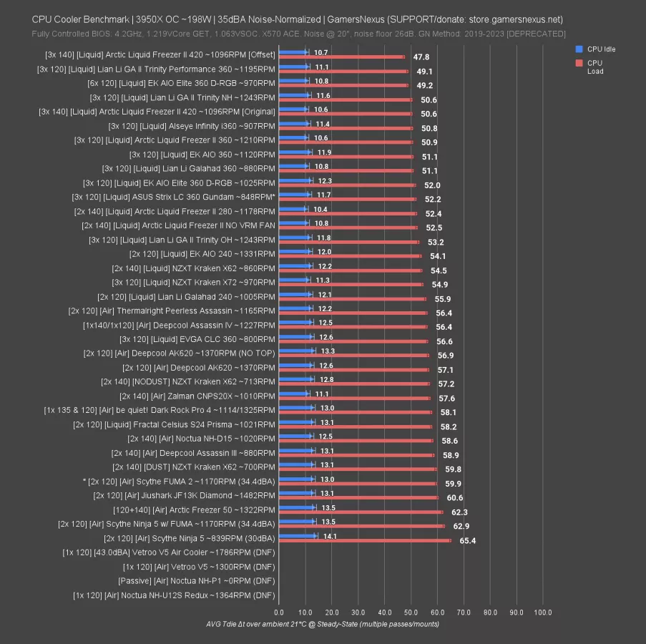Click the EVGA CLC 360 ~800RPM label
Image resolution: width=646 pixels, height=644 pixels.
pyautogui.click(x=197, y=338)
